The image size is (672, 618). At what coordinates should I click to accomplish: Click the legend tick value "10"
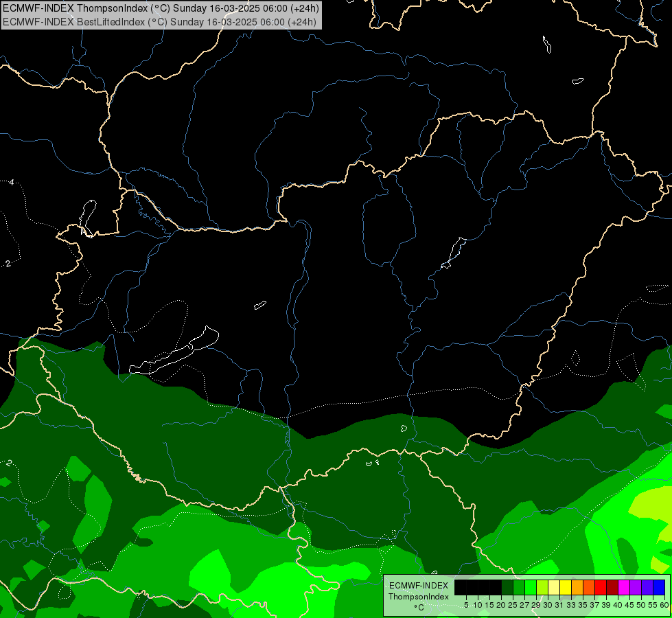(478, 605)
